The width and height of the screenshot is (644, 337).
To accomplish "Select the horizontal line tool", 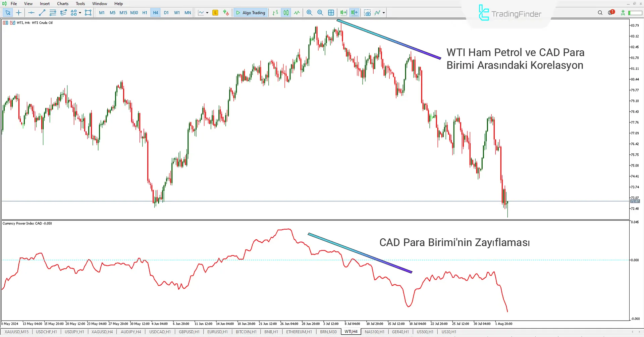I will pyautogui.click(x=31, y=13).
